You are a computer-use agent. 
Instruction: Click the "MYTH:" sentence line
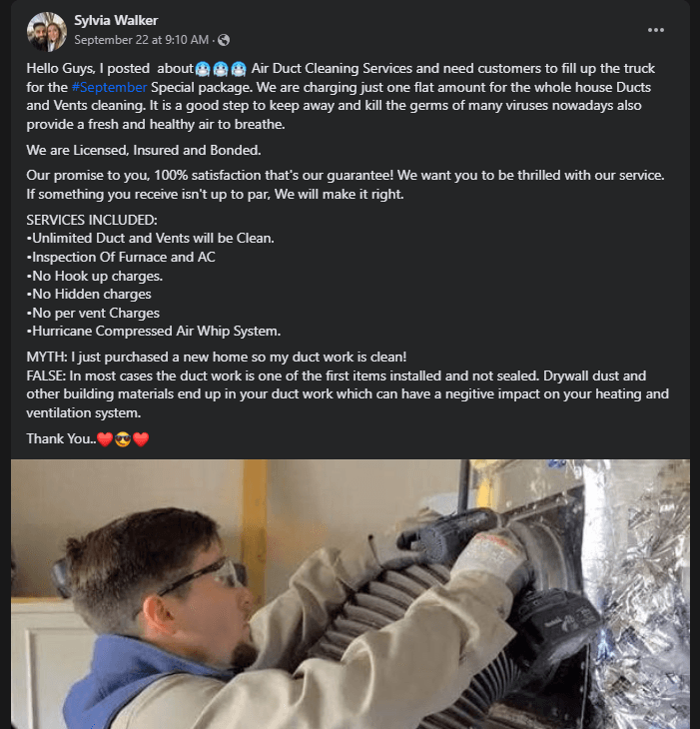tap(217, 358)
